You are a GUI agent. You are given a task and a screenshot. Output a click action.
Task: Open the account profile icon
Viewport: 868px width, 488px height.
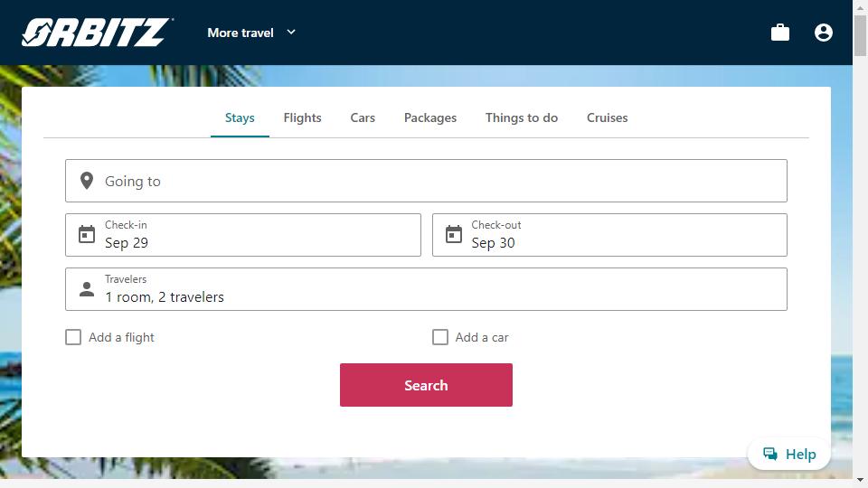tap(823, 33)
